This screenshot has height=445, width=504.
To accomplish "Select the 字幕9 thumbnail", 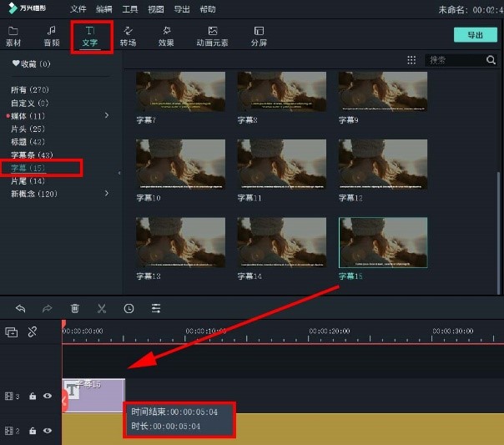I will point(383,92).
